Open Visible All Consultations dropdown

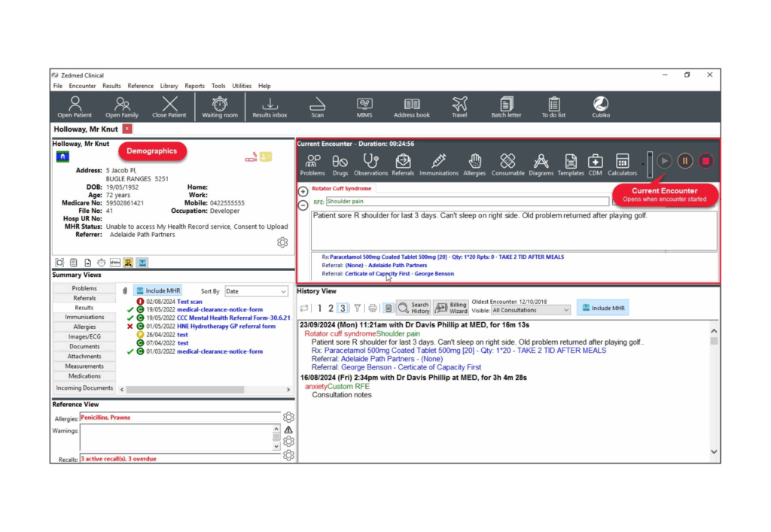click(x=531, y=310)
